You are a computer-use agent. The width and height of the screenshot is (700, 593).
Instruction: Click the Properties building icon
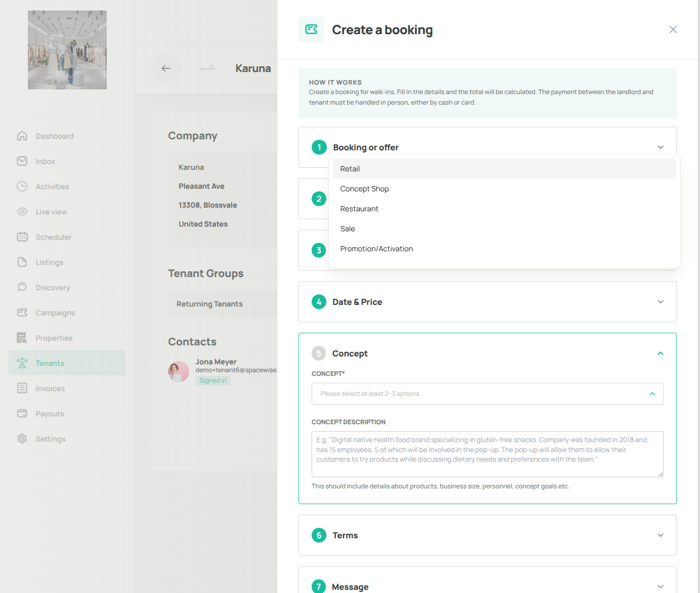point(22,338)
